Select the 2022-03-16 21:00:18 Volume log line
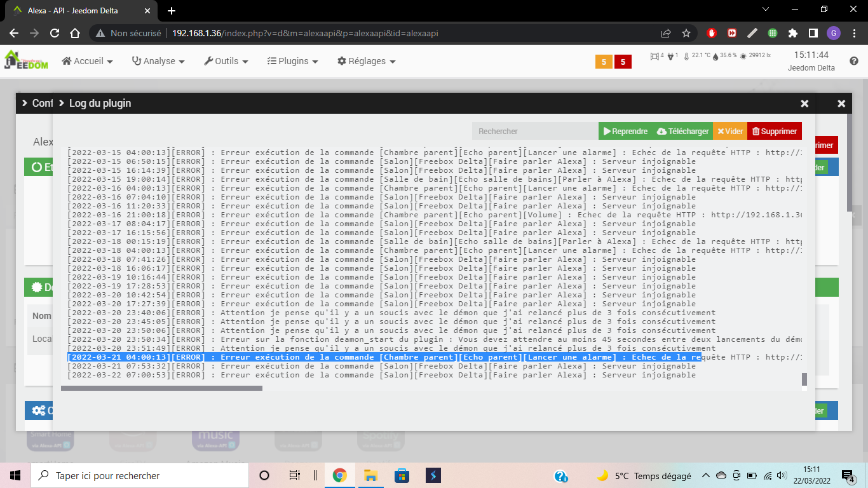The height and width of the screenshot is (488, 868). tap(435, 215)
